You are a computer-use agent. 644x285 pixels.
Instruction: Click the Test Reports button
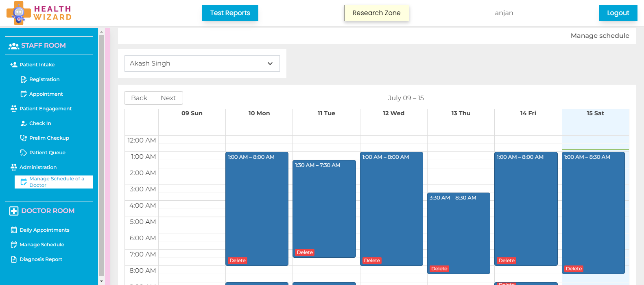click(x=230, y=13)
